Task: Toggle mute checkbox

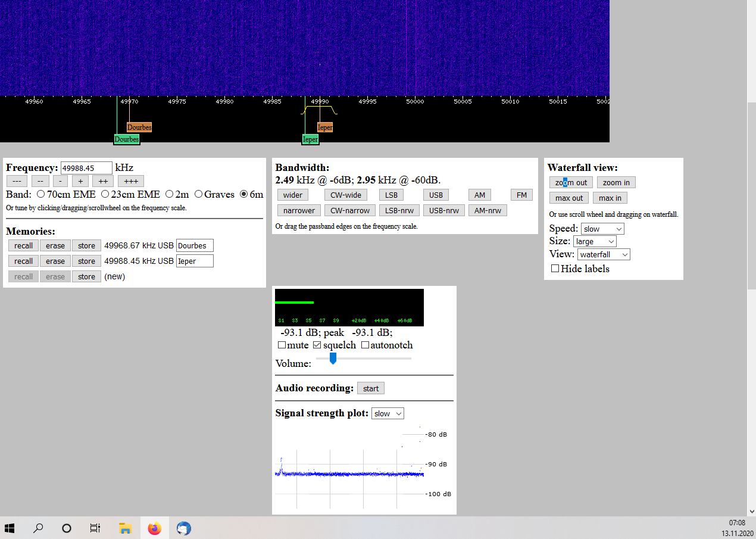Action: tap(282, 345)
